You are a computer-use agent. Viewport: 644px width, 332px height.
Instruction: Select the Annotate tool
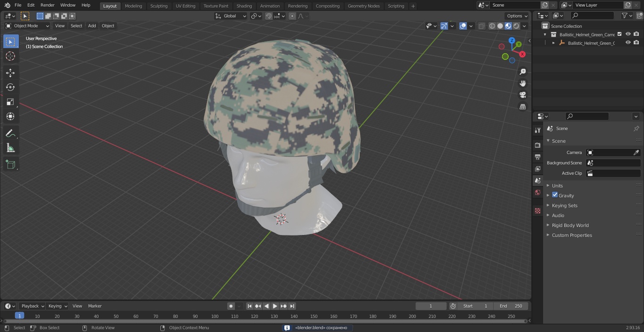(x=10, y=133)
